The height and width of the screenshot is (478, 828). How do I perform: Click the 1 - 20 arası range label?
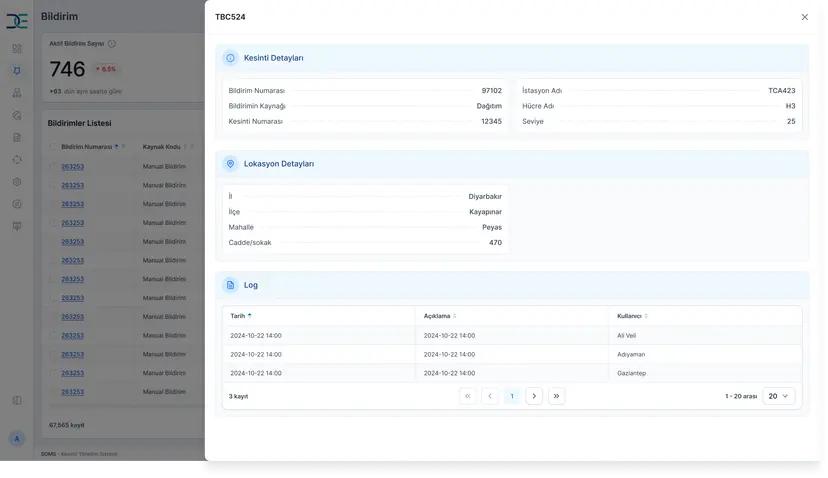pyautogui.click(x=741, y=396)
